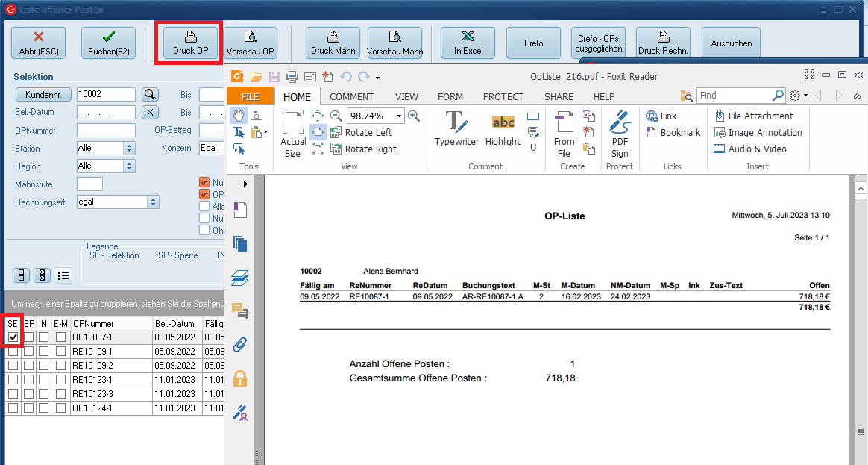Image resolution: width=868 pixels, height=465 pixels.
Task: Open the attachments paperclip panel in sidebar
Action: [240, 345]
